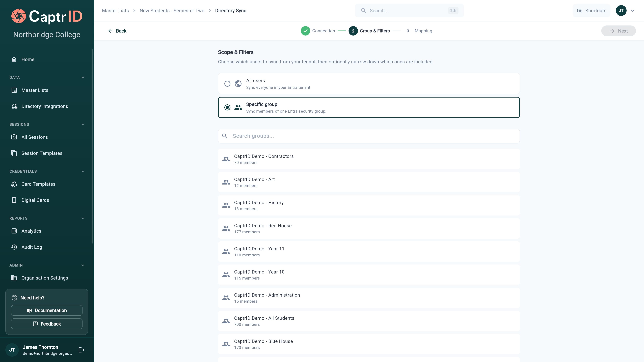Image resolution: width=644 pixels, height=362 pixels.
Task: Click the group icon on the Art row
Action: pyautogui.click(x=226, y=182)
